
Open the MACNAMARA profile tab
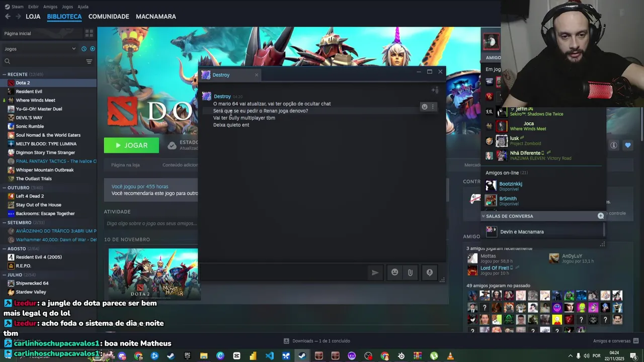tap(156, 17)
